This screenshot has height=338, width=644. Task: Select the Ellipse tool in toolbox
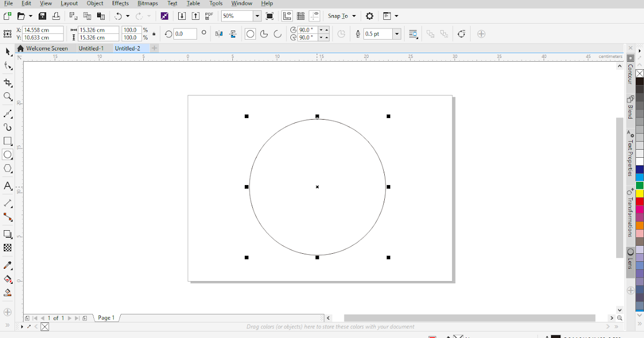point(8,155)
